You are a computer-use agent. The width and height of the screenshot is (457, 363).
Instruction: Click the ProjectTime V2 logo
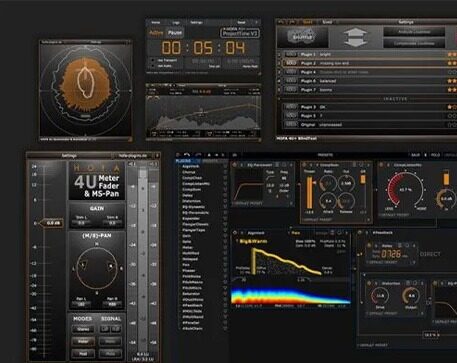pos(240,33)
